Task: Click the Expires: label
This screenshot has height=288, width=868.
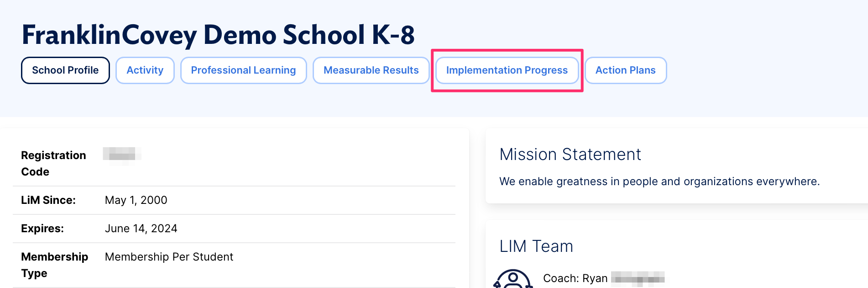Action: point(42,229)
